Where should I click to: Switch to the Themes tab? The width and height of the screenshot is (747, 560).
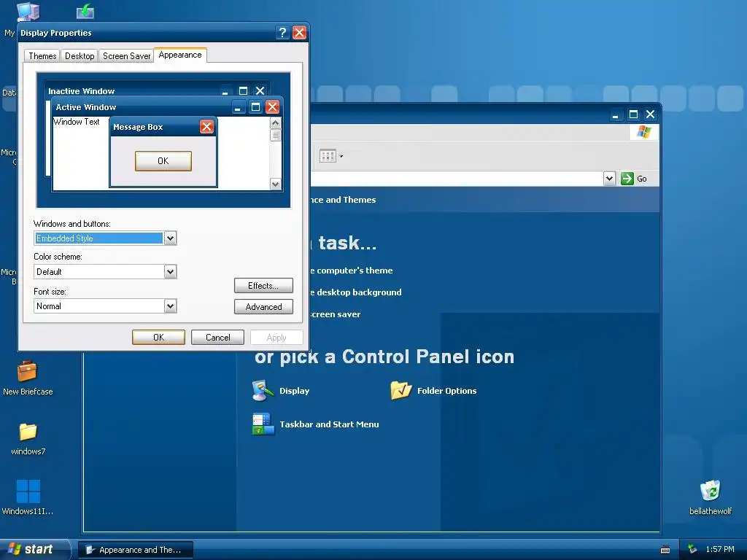point(42,55)
